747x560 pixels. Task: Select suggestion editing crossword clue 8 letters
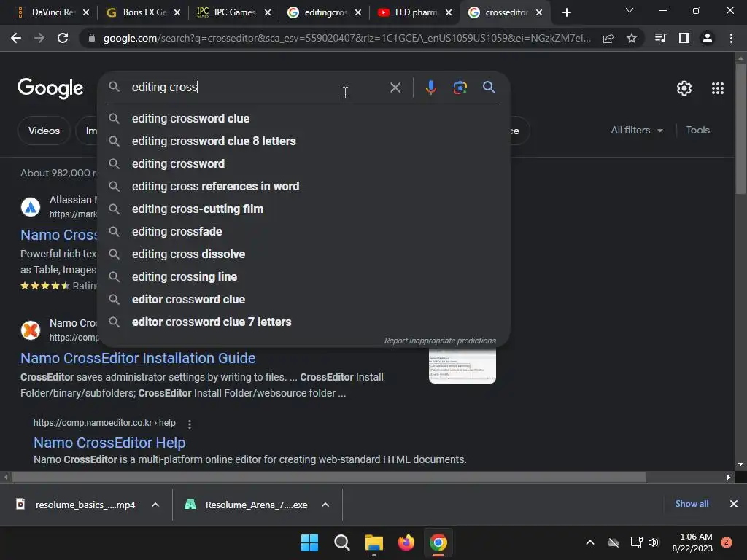click(304, 141)
